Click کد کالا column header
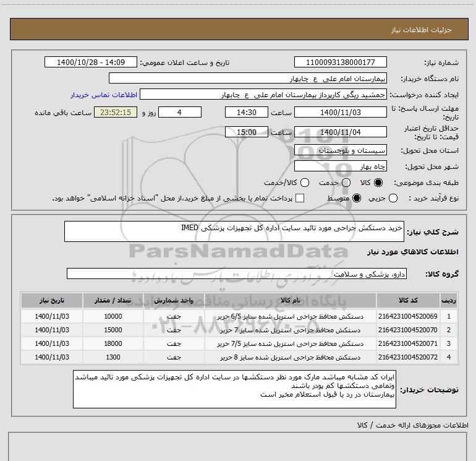 [408, 300]
